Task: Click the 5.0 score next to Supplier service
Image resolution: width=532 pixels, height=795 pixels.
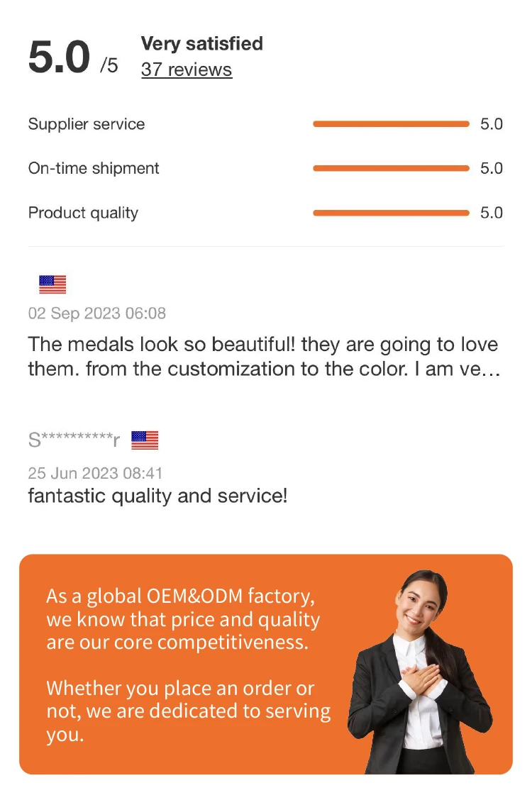Action: tap(491, 124)
